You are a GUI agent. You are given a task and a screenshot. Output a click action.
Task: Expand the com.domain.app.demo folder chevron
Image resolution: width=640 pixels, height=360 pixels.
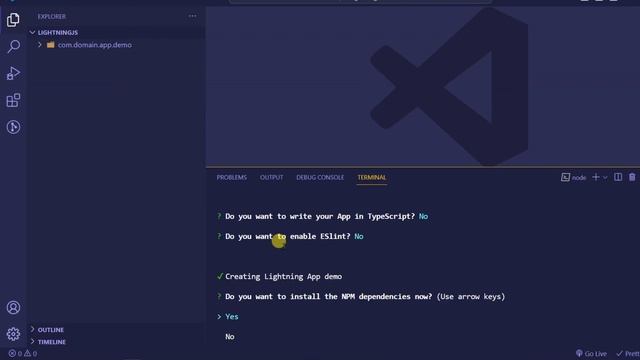[40, 45]
